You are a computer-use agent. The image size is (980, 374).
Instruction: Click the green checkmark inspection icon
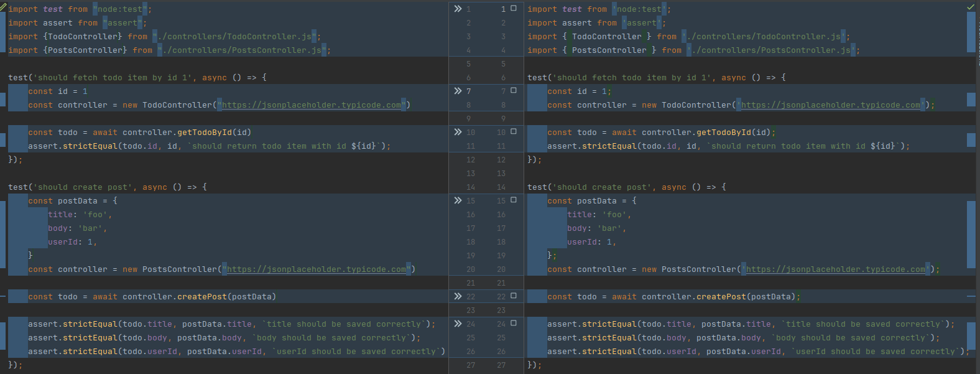click(971, 7)
